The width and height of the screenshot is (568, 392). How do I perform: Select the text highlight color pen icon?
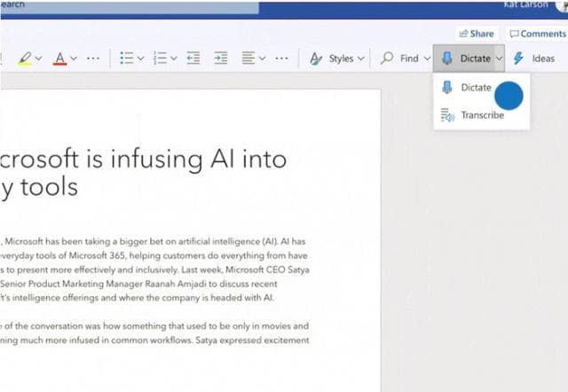[x=25, y=59]
